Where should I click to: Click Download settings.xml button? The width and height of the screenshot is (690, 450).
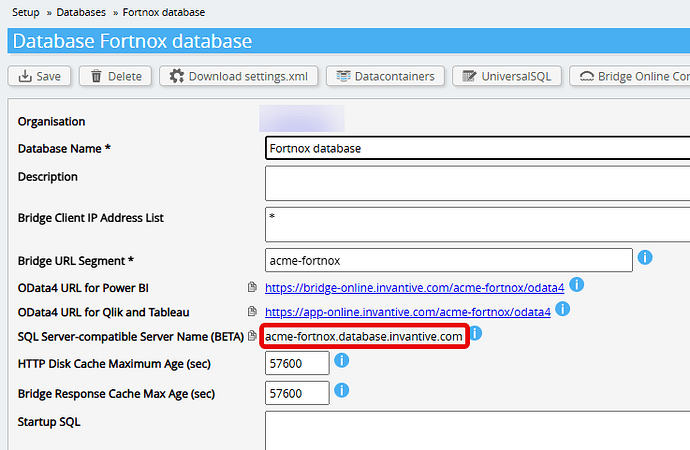click(x=240, y=76)
